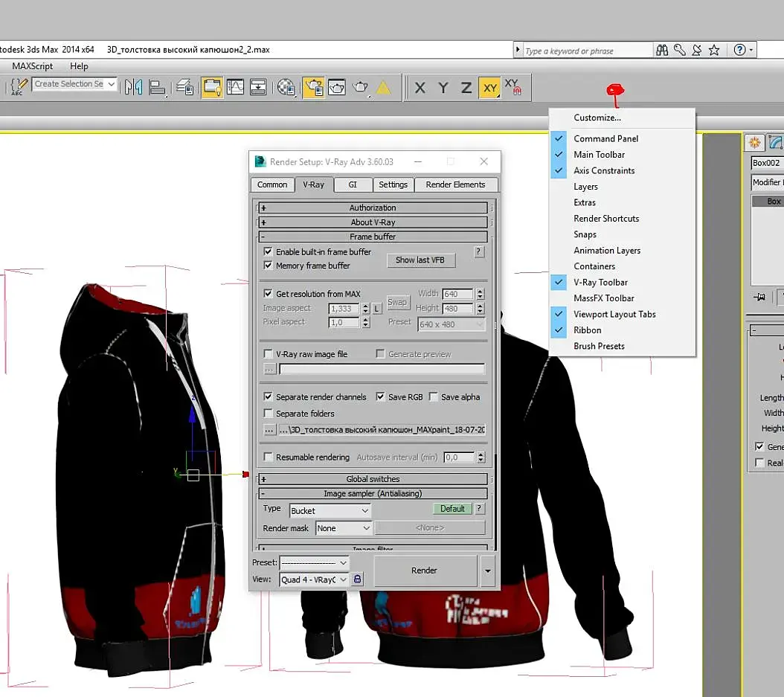Uncheck the Save RGB option
The image size is (784, 697).
pyautogui.click(x=381, y=397)
